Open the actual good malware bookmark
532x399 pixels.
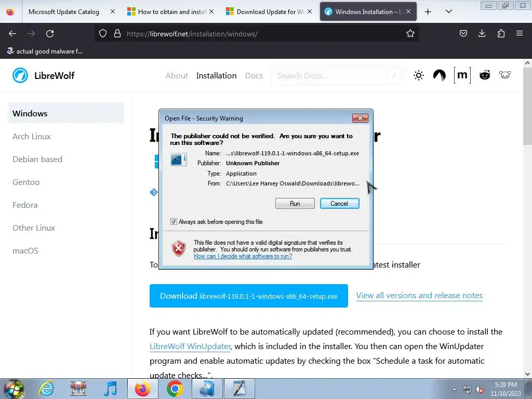(x=45, y=51)
